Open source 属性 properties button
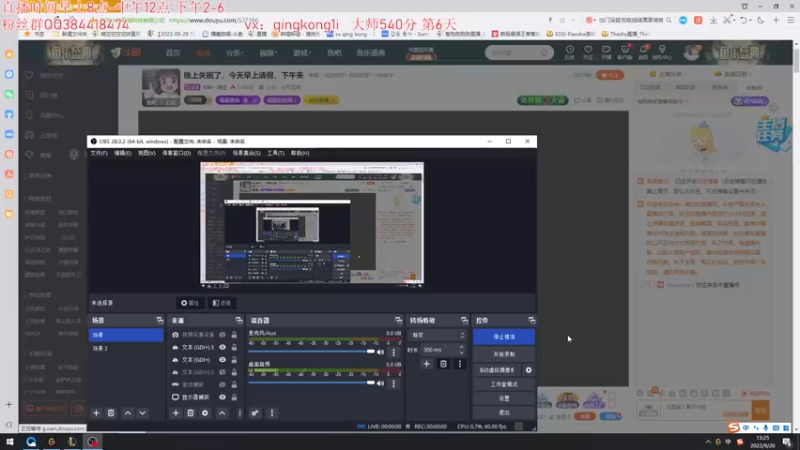The image size is (800, 450). pyautogui.click(x=190, y=303)
